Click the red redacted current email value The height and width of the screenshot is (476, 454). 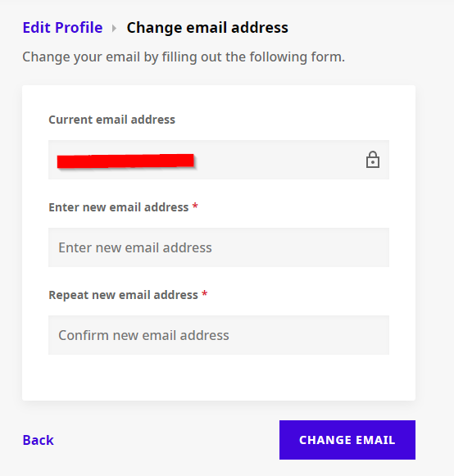(125, 161)
